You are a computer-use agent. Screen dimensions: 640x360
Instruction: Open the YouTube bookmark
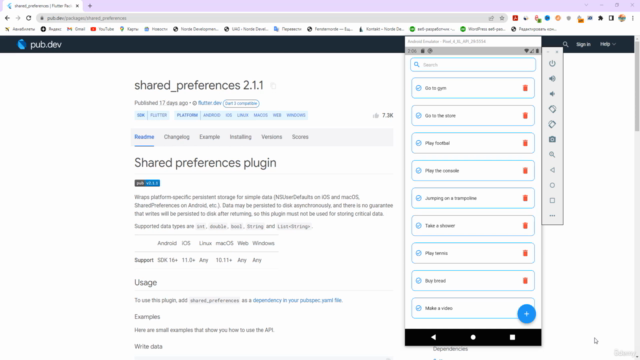tap(102, 29)
